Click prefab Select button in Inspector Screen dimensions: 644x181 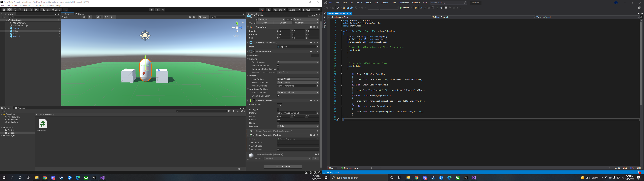283,23
